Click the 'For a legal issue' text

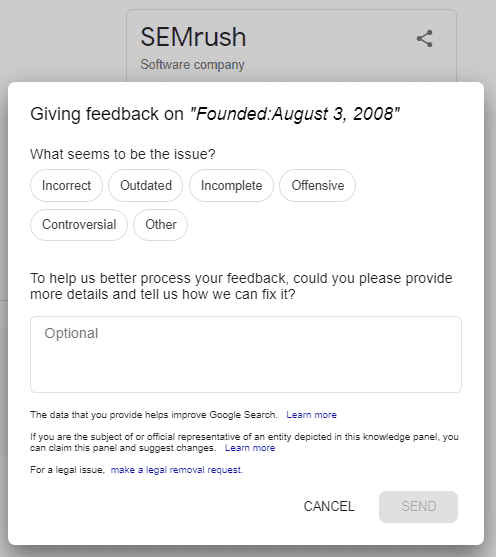(x=68, y=470)
